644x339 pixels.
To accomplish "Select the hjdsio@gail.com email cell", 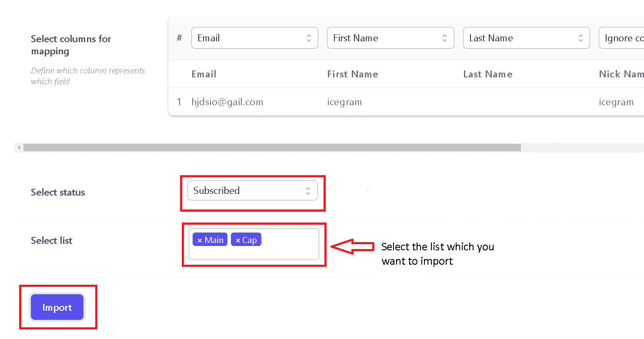I will tap(227, 102).
